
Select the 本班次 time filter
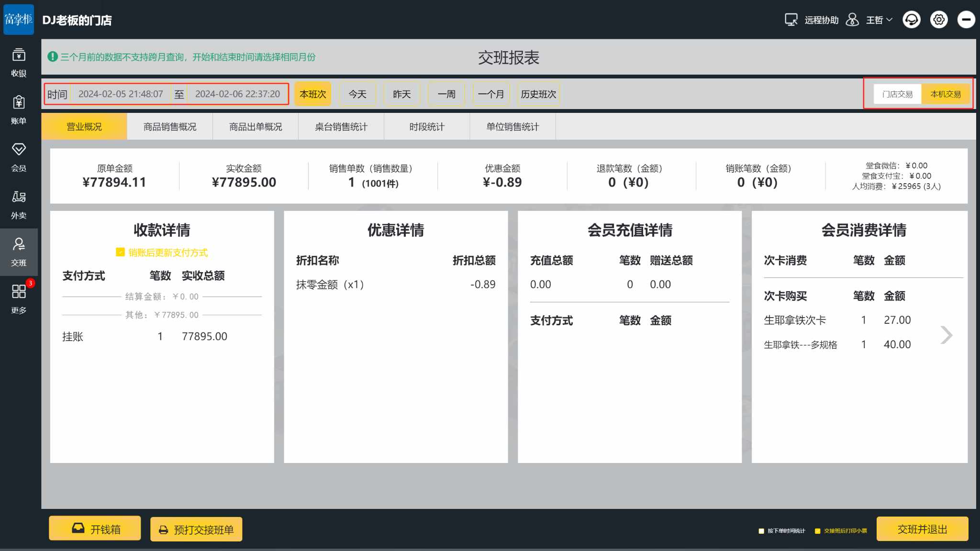pyautogui.click(x=313, y=94)
